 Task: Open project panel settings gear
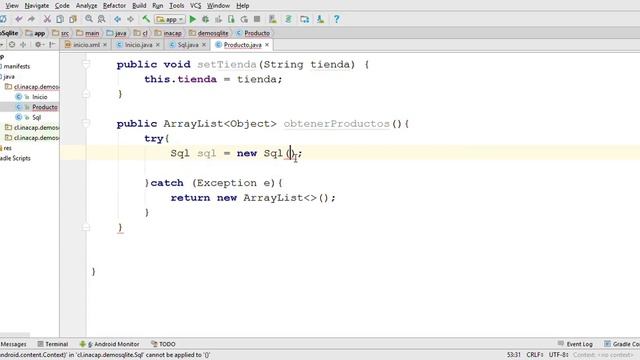pyautogui.click(x=39, y=45)
